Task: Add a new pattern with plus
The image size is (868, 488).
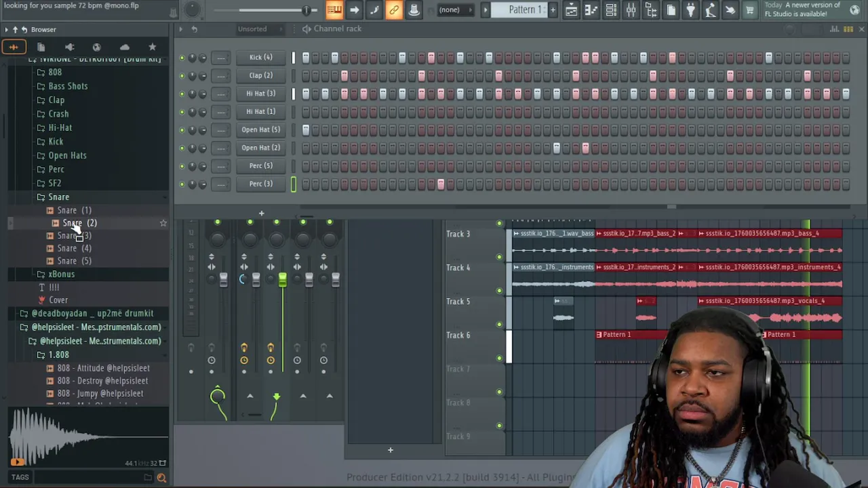Action: coord(553,9)
